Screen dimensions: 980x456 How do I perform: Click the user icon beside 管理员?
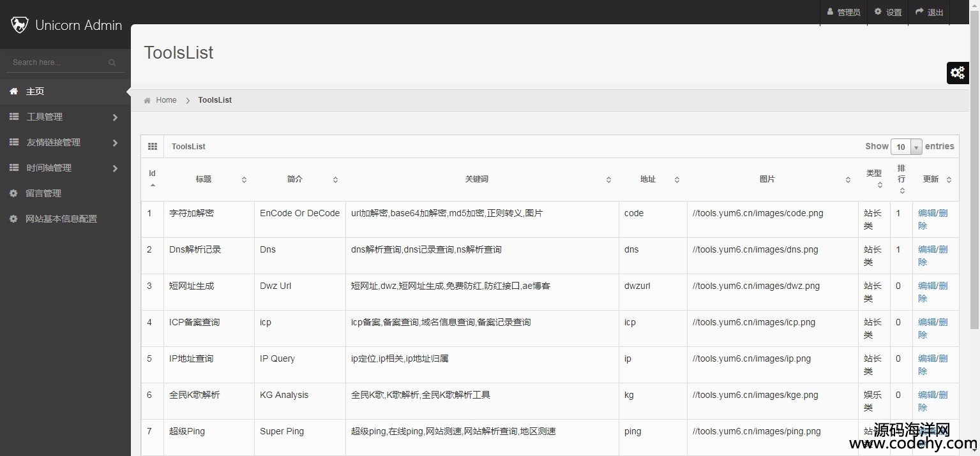tap(830, 11)
